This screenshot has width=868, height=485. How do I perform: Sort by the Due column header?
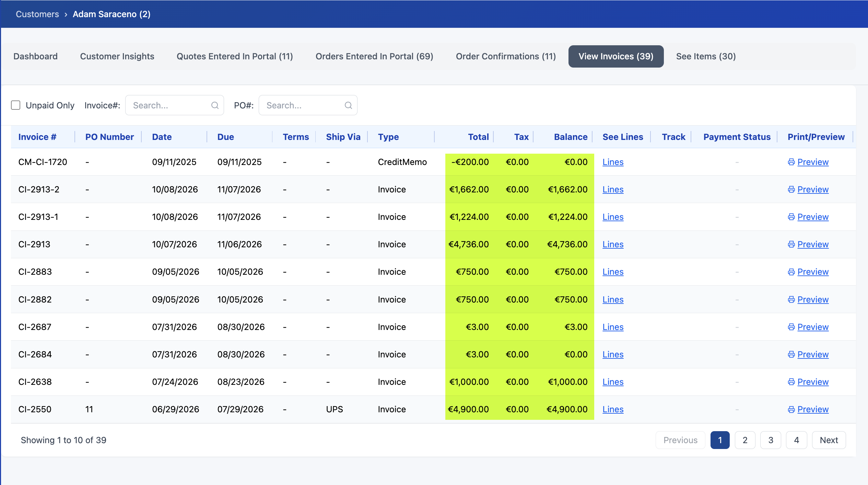tap(225, 137)
